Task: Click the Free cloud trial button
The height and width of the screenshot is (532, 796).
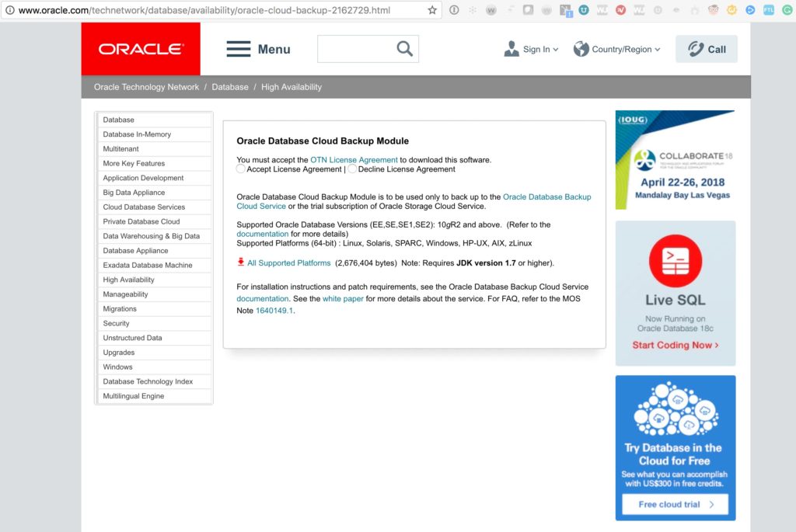Action: point(675,504)
